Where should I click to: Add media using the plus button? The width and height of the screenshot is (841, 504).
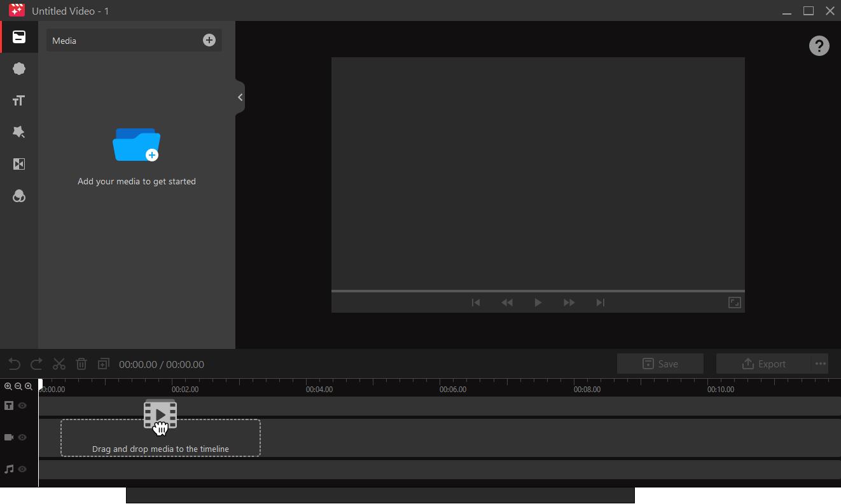[x=209, y=40]
